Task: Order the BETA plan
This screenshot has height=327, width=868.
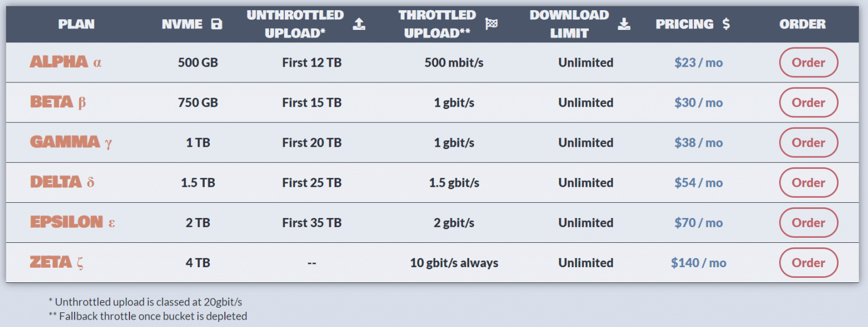Action: [x=808, y=102]
